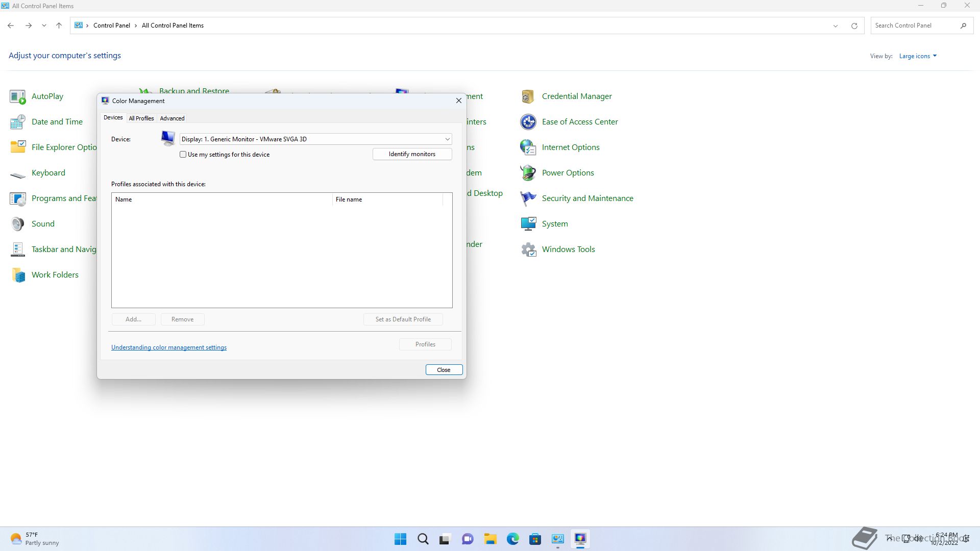Open the Taskbar and Navigation icon
The height and width of the screenshot is (551, 980).
(x=18, y=249)
